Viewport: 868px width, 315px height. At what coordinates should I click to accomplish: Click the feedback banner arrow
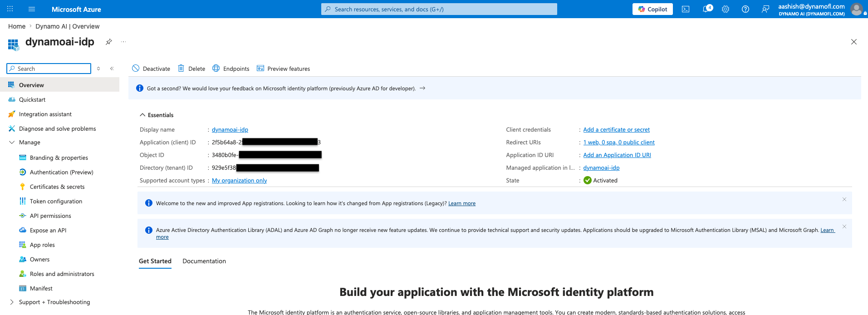422,88
